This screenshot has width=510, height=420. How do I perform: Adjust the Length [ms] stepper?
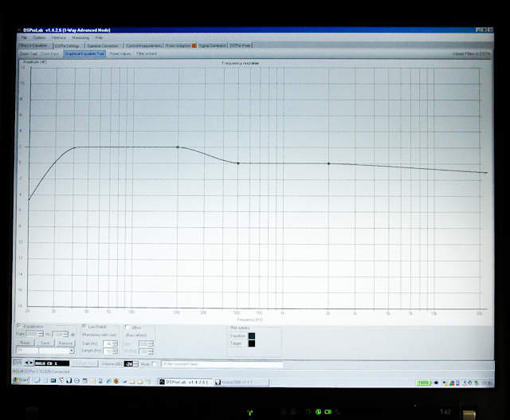tap(115, 351)
